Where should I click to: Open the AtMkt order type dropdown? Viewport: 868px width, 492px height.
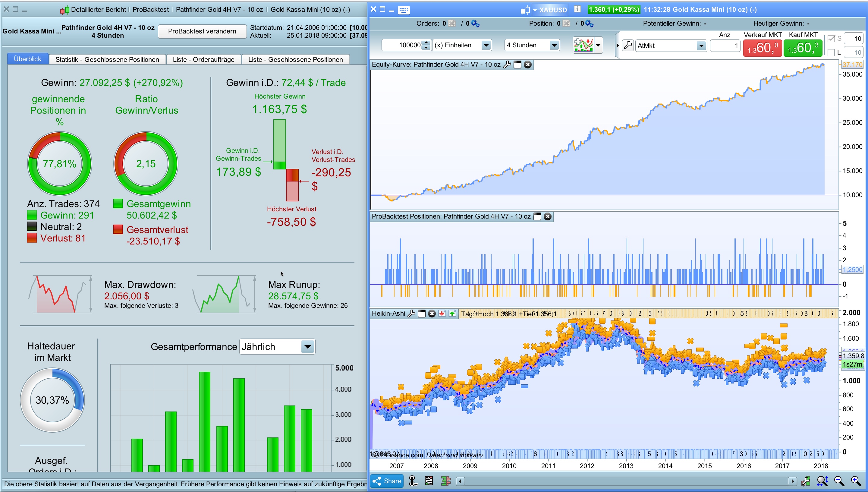tap(701, 46)
